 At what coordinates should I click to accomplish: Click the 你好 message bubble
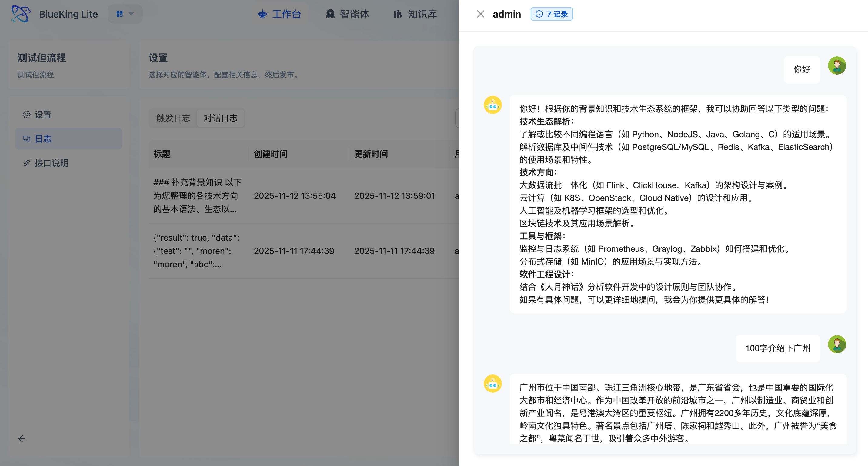tap(801, 69)
